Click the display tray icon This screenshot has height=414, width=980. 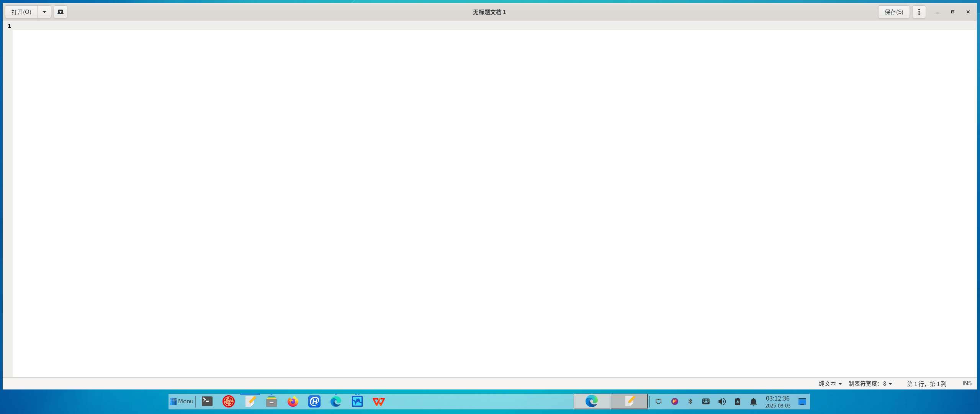[659, 401]
